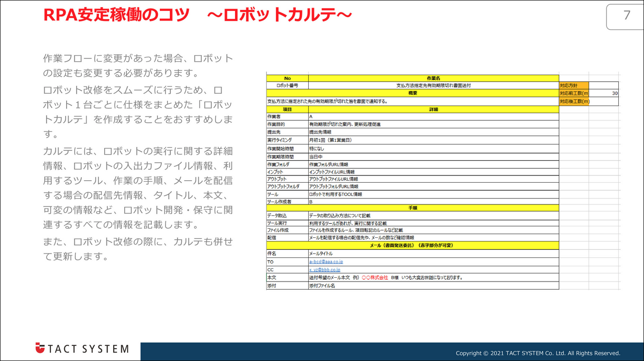The height and width of the screenshot is (361, 644).
Task: Click '有効期限が切れた案内、更新処理促進' cell
Action: [x=434, y=124]
